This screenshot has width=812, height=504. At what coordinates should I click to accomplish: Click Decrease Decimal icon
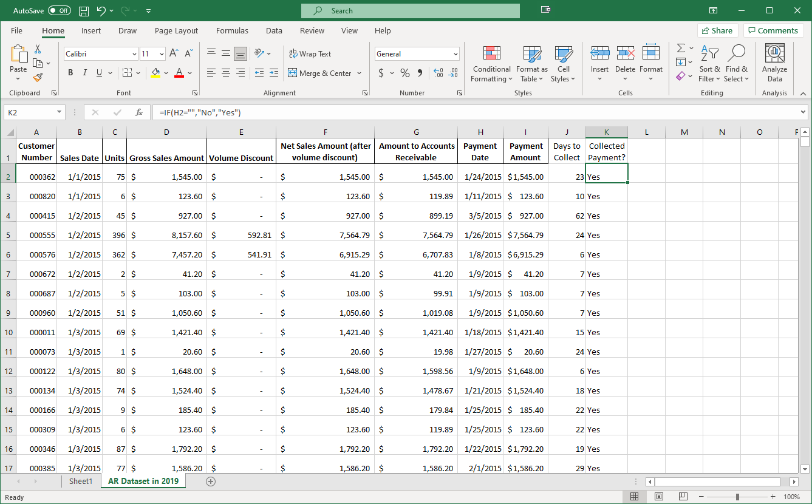(x=453, y=73)
